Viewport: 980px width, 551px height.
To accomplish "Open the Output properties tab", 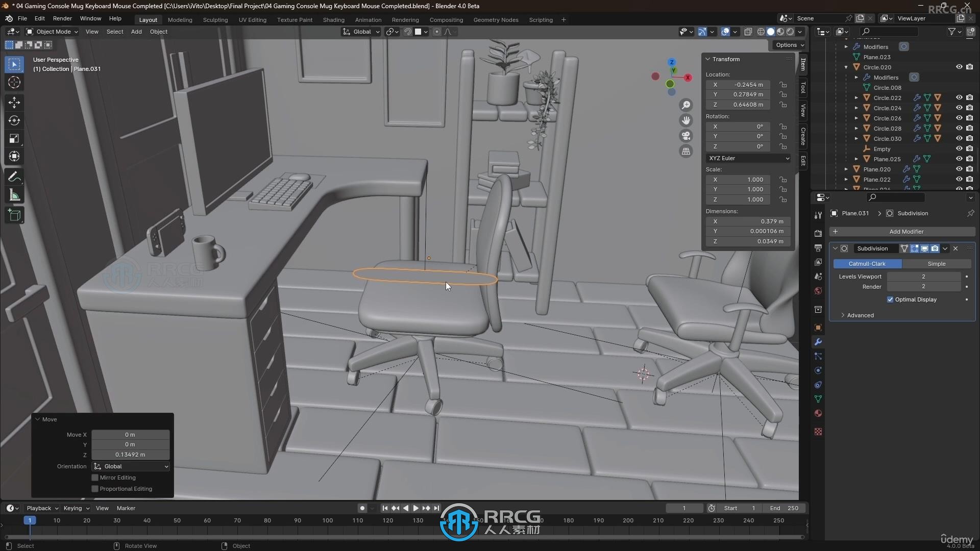I will tap(818, 247).
